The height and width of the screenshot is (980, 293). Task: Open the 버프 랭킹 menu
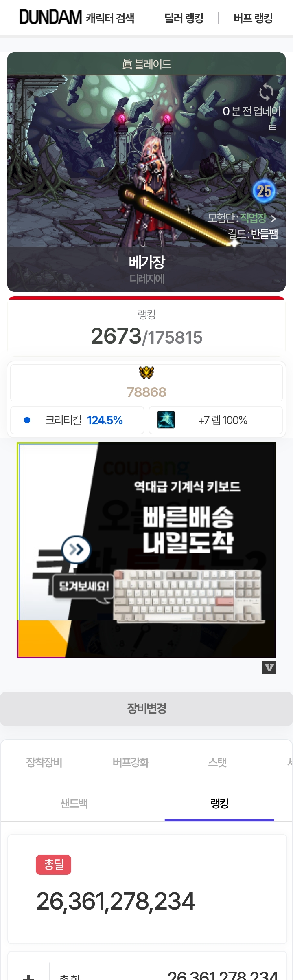[253, 18]
